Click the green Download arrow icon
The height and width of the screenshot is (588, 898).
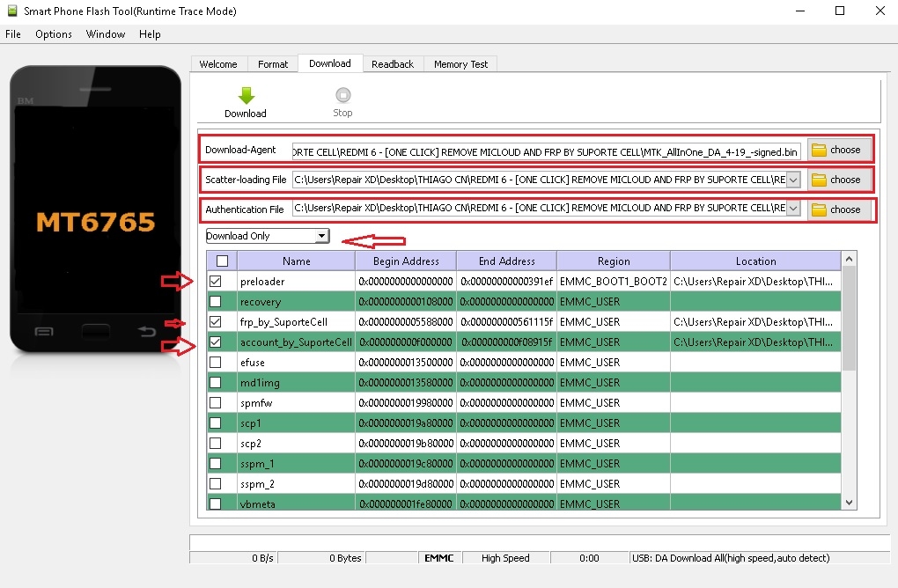pos(247,96)
